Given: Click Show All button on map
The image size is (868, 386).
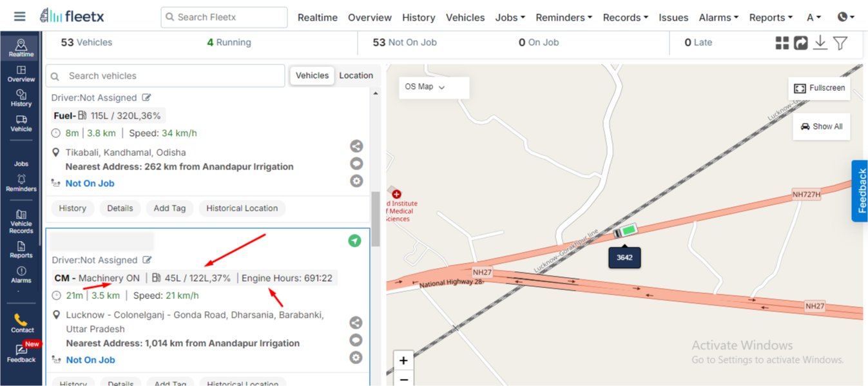Looking at the screenshot, I should coord(822,126).
